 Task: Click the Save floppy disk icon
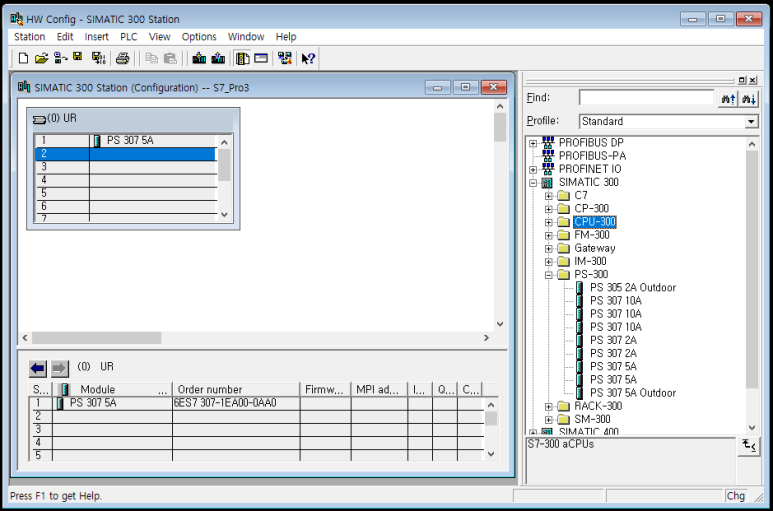[x=77, y=57]
